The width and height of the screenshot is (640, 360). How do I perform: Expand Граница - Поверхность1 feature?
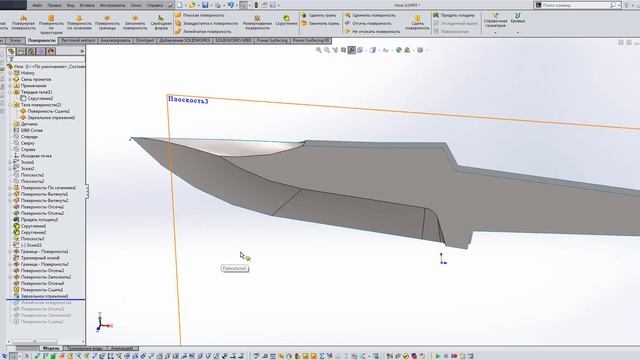click(x=10, y=251)
